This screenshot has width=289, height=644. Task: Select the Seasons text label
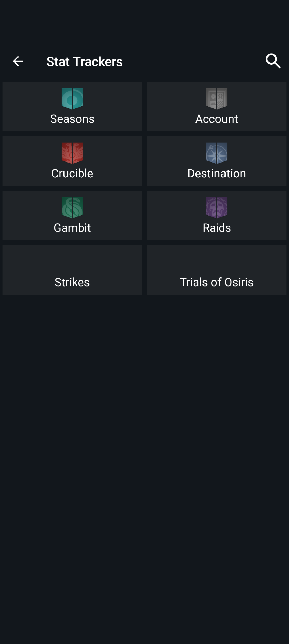(72, 119)
